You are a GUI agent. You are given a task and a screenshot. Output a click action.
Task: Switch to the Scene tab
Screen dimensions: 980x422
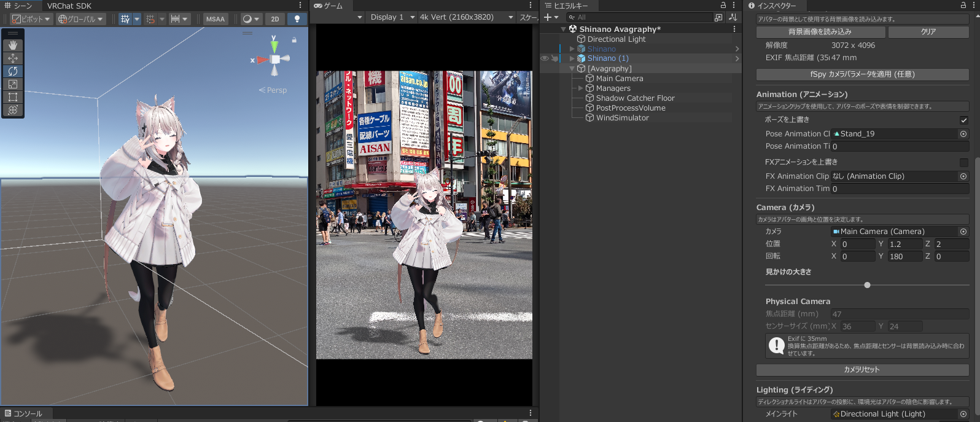coord(18,6)
